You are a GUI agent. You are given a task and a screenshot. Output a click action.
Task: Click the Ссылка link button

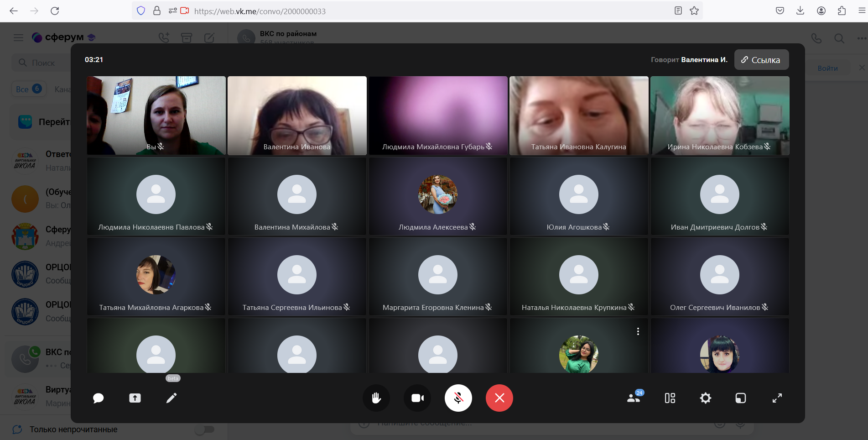(x=761, y=60)
